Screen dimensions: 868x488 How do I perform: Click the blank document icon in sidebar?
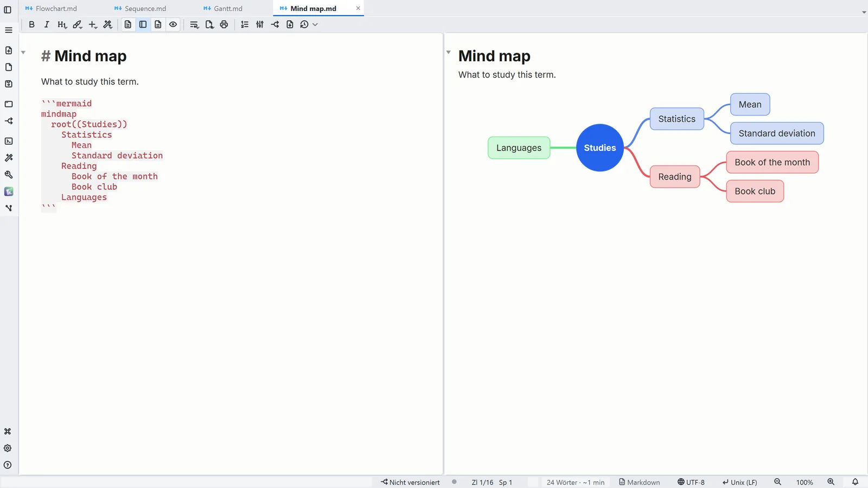pyautogui.click(x=9, y=67)
